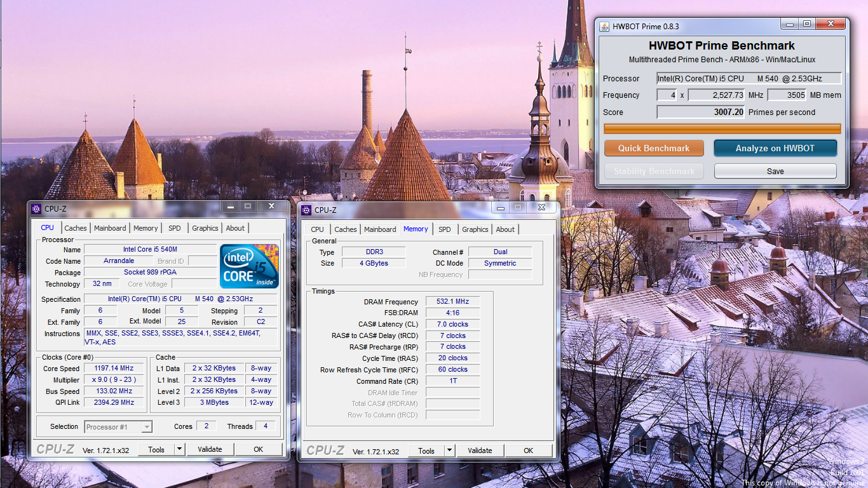Image resolution: width=868 pixels, height=488 pixels.
Task: Click Validate in the right CPU-Z window
Action: [x=480, y=451]
